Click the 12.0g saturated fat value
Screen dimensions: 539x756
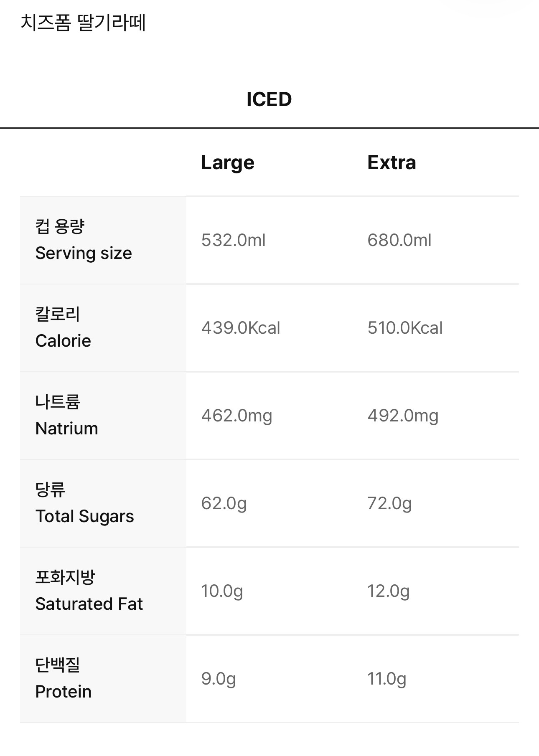tap(388, 591)
